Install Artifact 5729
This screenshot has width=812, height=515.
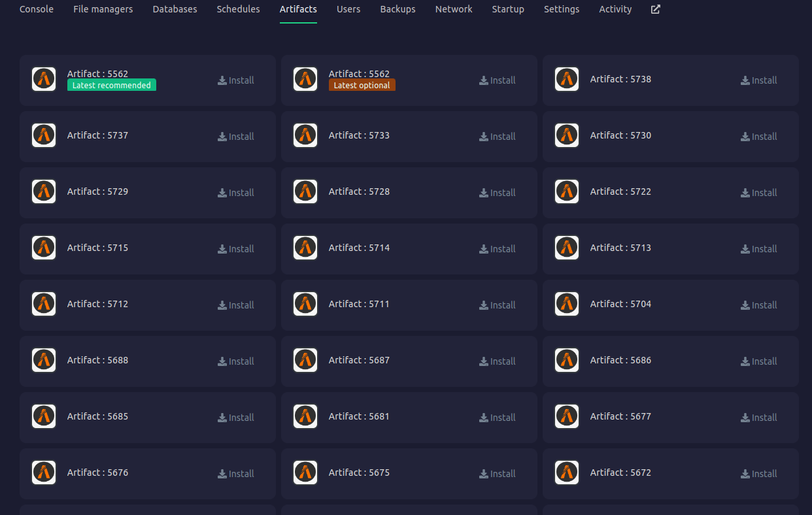236,193
